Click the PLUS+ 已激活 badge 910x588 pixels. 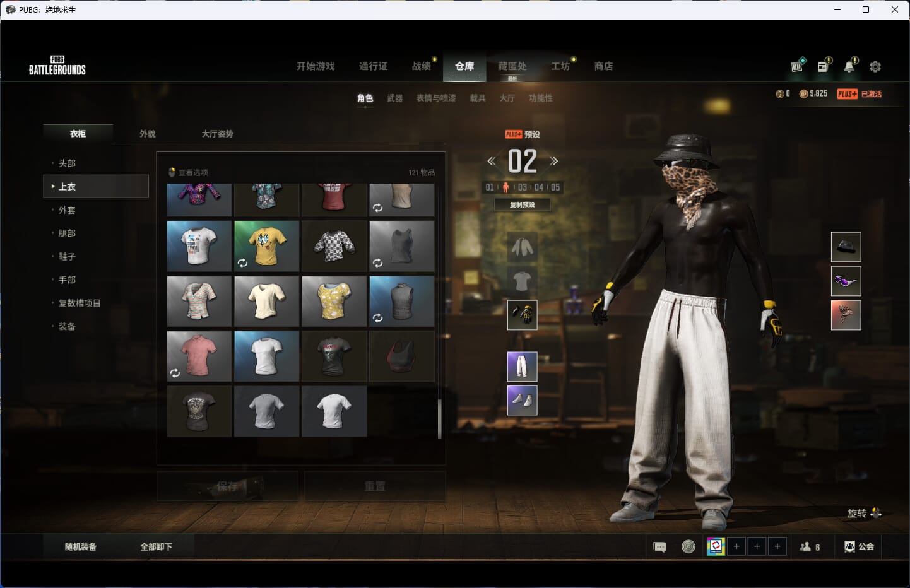tap(860, 94)
